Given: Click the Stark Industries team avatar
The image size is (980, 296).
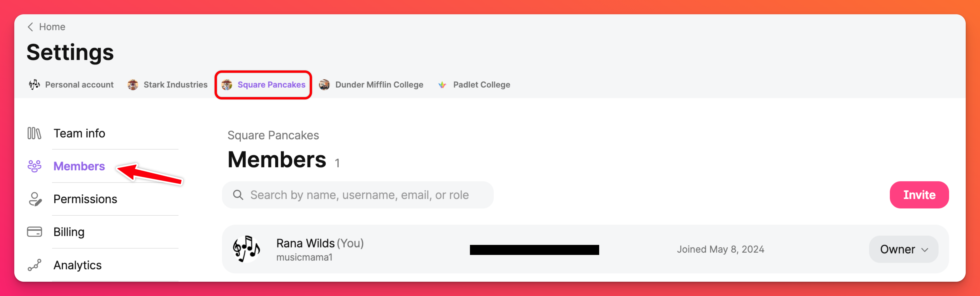Looking at the screenshot, I should coord(133,84).
